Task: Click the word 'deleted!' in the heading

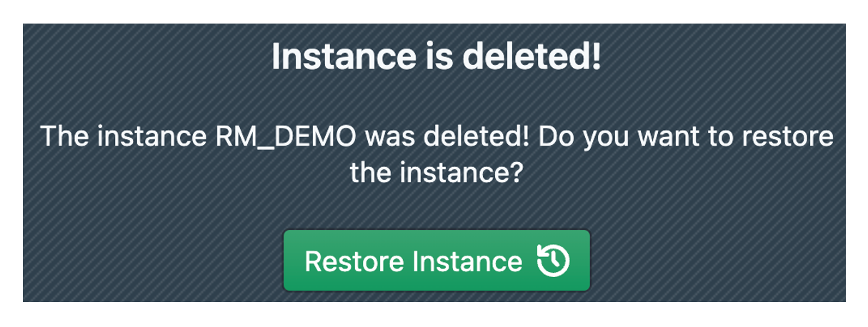Action: pos(534,57)
